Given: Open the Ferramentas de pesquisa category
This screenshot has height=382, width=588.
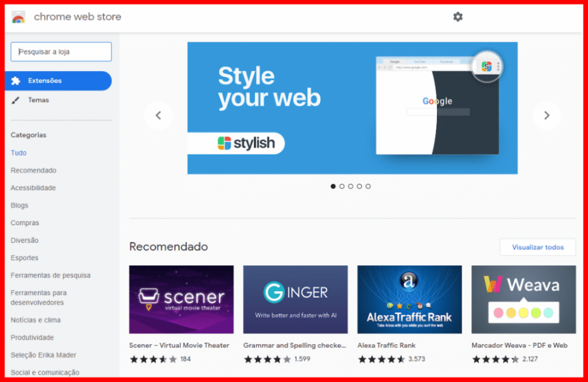Looking at the screenshot, I should click(x=51, y=275).
